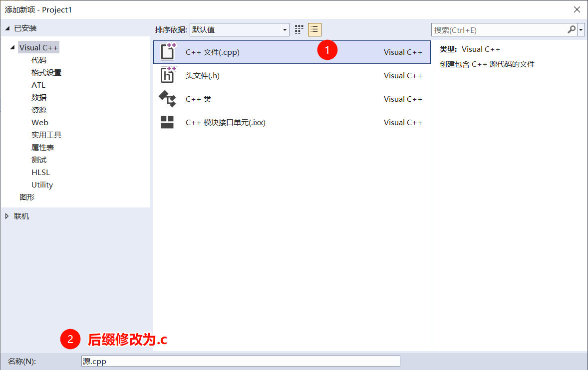
Task: Open the search options dropdown arrow
Action: click(581, 29)
